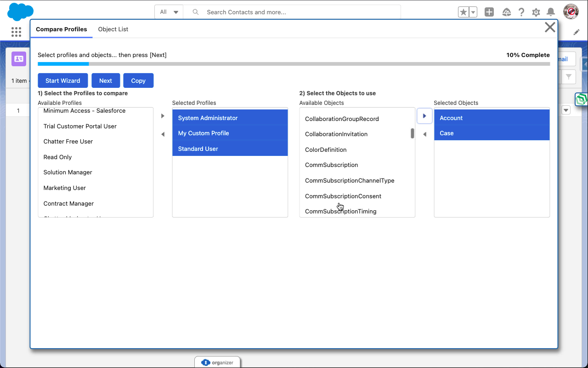Click the green extension icon on right edge
588x368 pixels.
click(582, 99)
